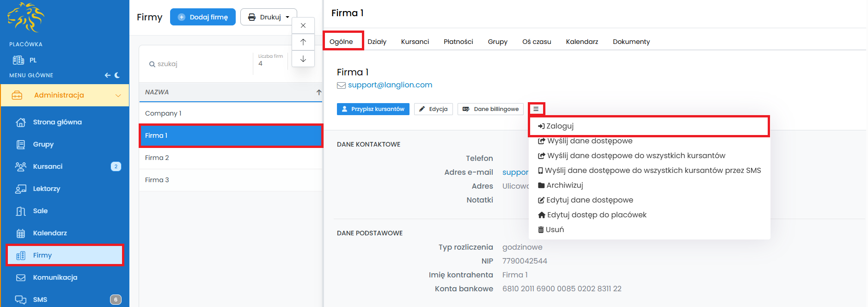Viewport: 868px width, 307px height.
Task: Go to previous company with up arrow
Action: (303, 42)
